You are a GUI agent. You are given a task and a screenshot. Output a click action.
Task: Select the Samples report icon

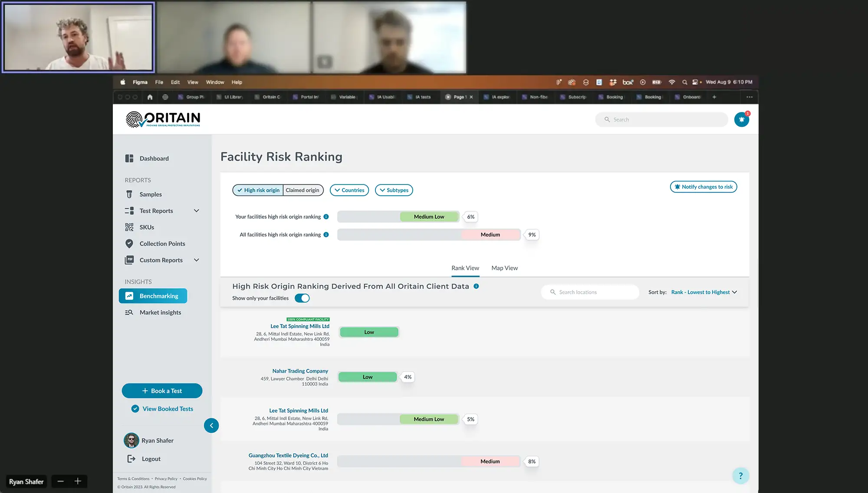pyautogui.click(x=129, y=194)
